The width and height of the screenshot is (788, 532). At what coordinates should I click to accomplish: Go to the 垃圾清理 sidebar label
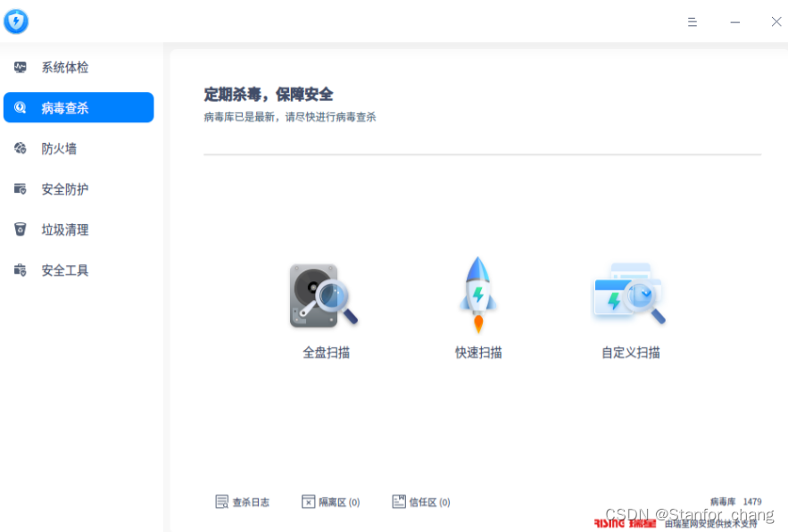(x=65, y=230)
